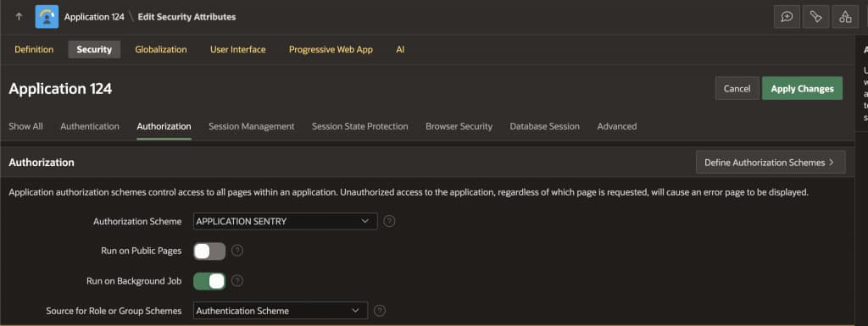Click the Authorization Scheme label
This screenshot has height=326, width=868.
pos(137,221)
